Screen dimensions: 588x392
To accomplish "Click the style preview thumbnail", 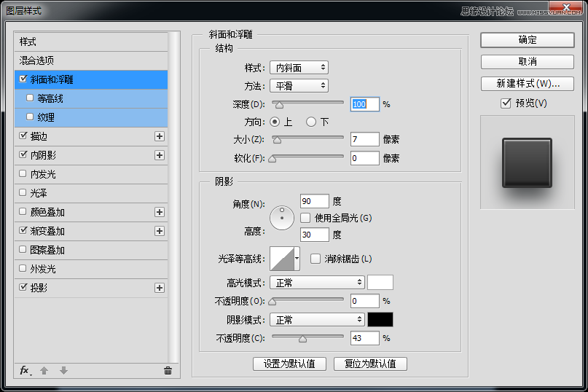I will [x=528, y=162].
